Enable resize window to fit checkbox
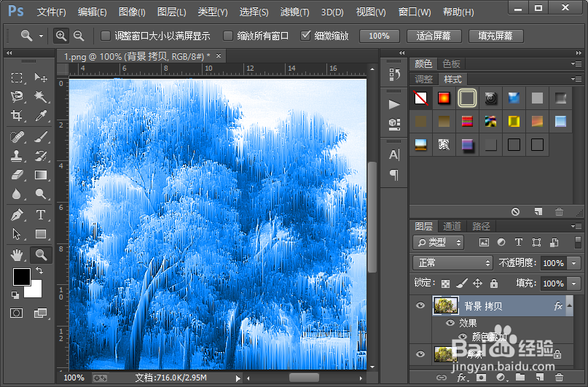Screen dimensions: 588x387 coord(106,36)
